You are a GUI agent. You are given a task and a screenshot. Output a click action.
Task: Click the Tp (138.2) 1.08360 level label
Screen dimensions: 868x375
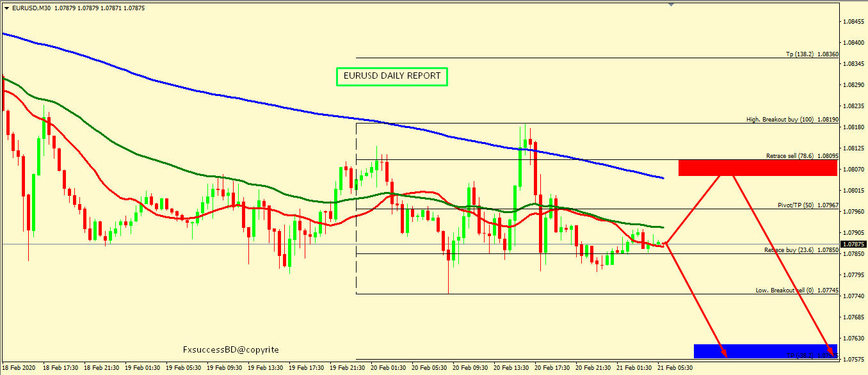coord(812,54)
